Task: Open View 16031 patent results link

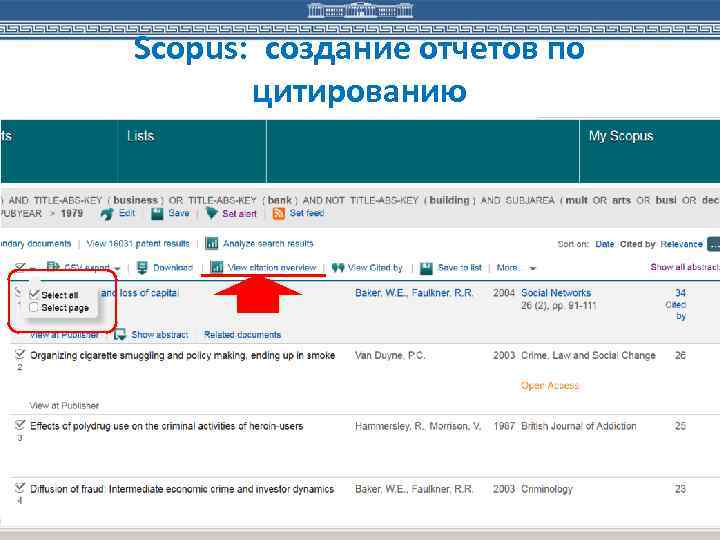Action: click(x=138, y=243)
